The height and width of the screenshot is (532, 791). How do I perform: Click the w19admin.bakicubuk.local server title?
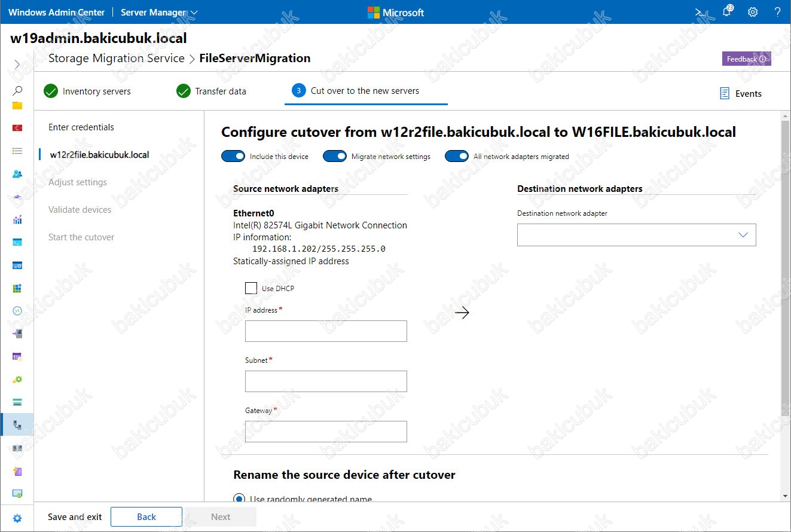coord(99,38)
